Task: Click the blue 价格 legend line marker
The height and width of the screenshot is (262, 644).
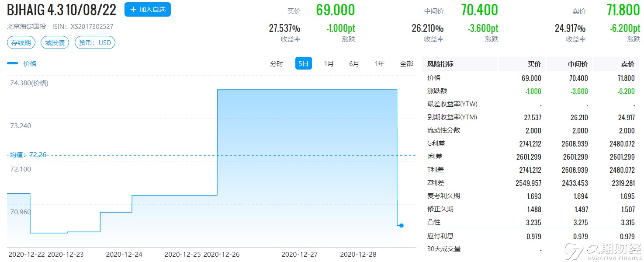Action: click(13, 63)
